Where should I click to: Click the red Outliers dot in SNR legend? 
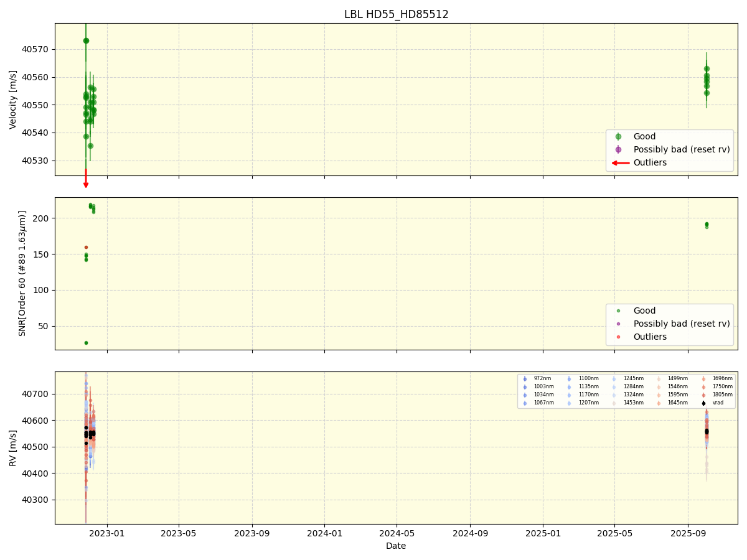618,337
